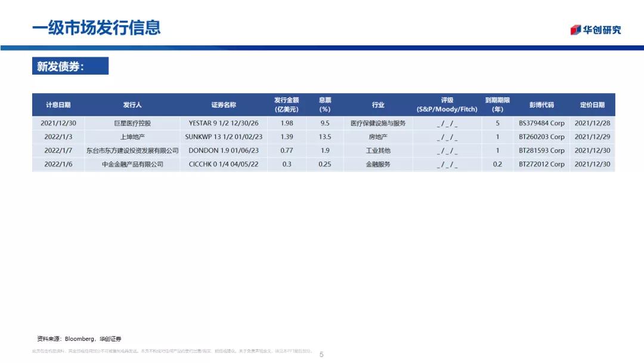The width and height of the screenshot is (644, 363).
Task: Click the page number 5
Action: pos(321,355)
